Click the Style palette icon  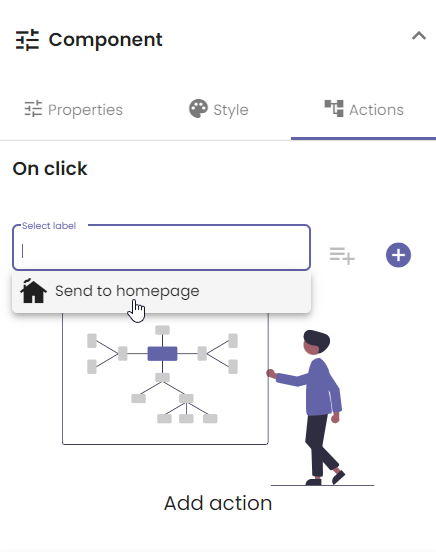point(198,109)
